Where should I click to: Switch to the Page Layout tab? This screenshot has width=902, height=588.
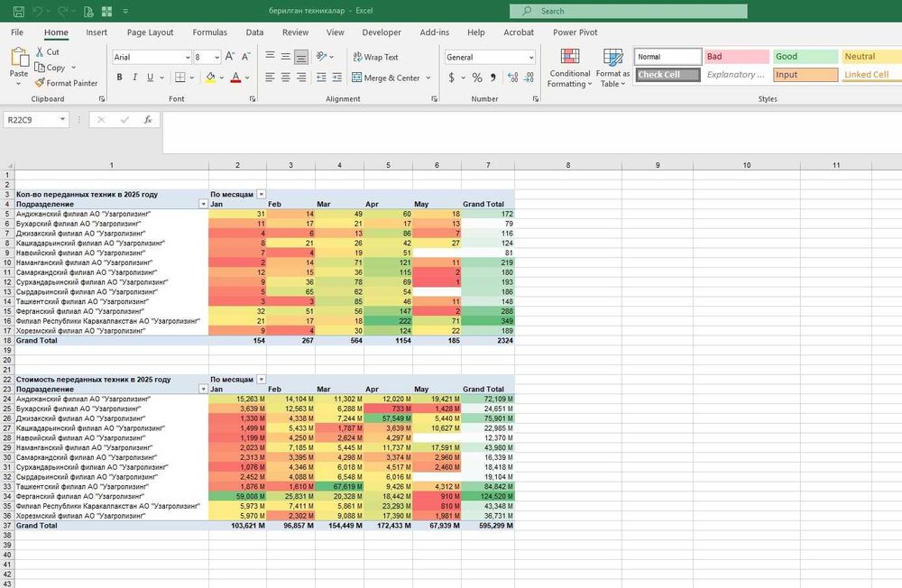pos(150,32)
